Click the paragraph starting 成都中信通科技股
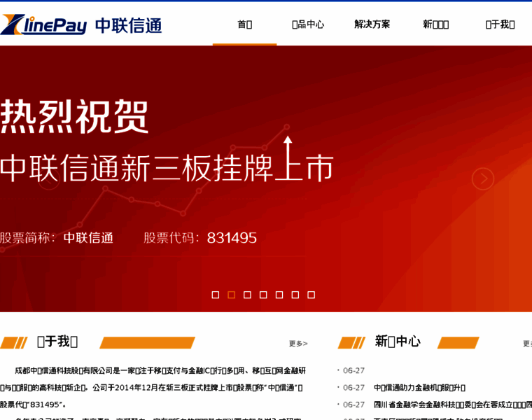 pyautogui.click(x=160, y=370)
